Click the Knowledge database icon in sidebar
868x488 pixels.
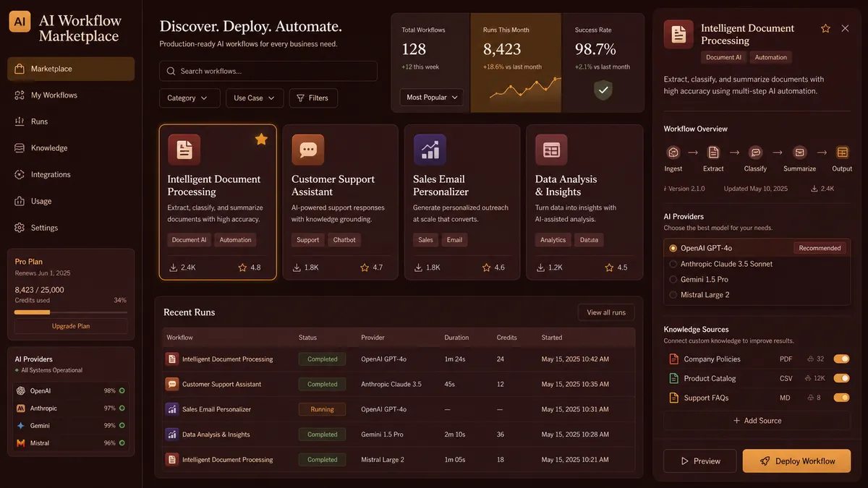click(x=20, y=147)
